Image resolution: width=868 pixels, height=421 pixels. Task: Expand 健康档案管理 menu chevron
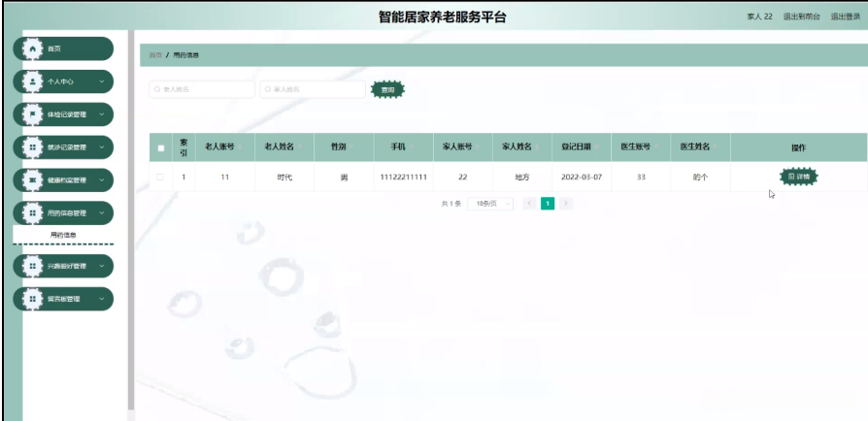[101, 179]
